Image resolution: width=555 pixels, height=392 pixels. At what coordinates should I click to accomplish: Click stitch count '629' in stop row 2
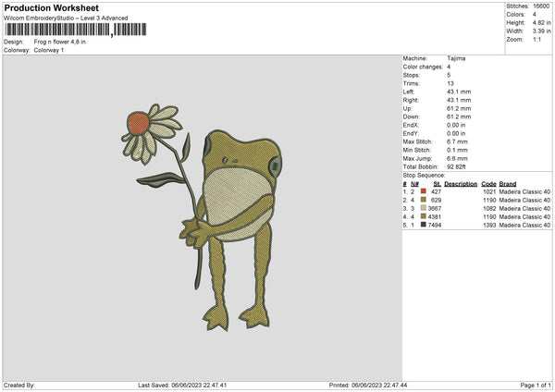click(x=436, y=201)
